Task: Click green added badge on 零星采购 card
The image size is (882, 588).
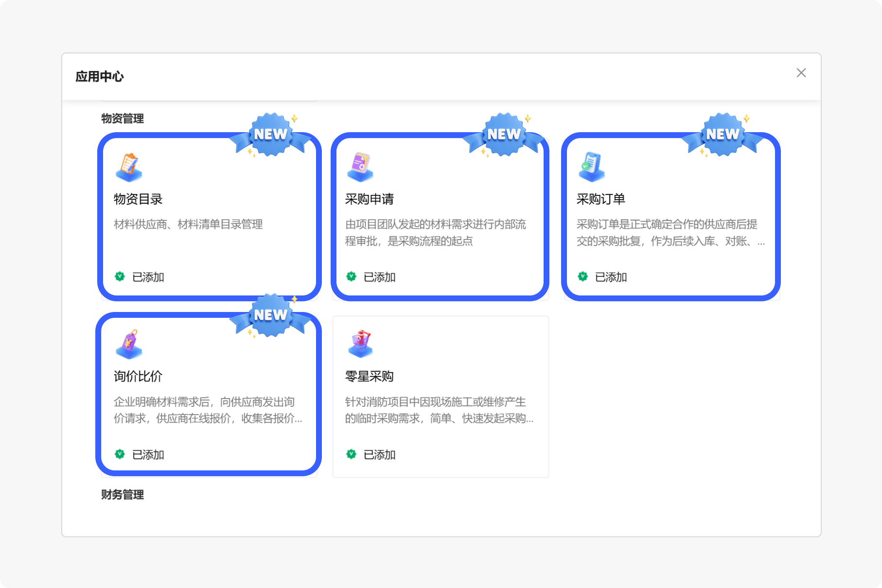Action: tap(351, 454)
